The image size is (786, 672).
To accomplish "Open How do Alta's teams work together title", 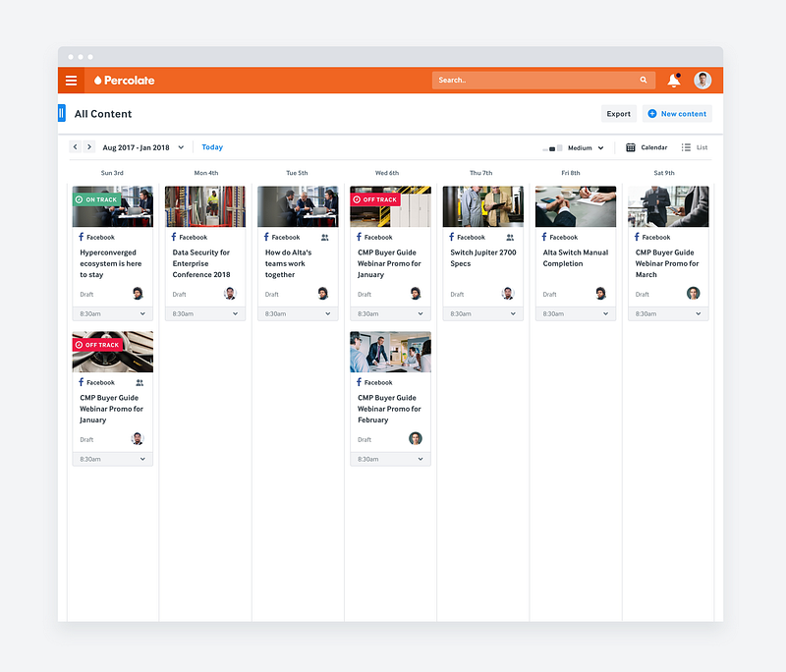I will [288, 263].
